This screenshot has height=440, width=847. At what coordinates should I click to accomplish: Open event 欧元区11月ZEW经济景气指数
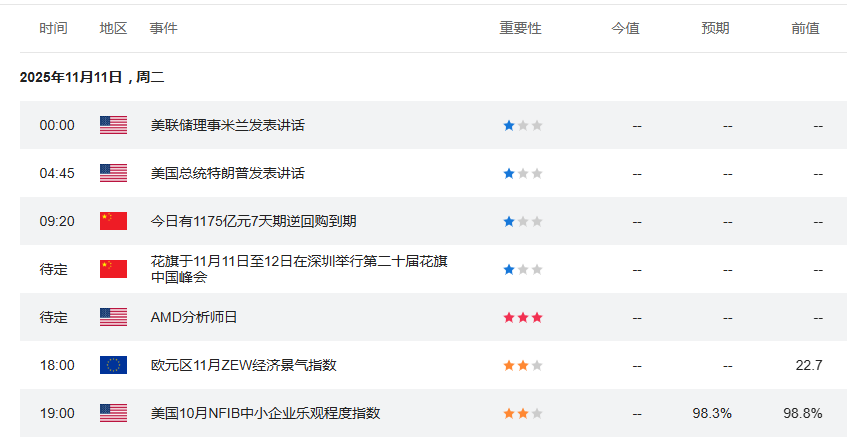(244, 365)
